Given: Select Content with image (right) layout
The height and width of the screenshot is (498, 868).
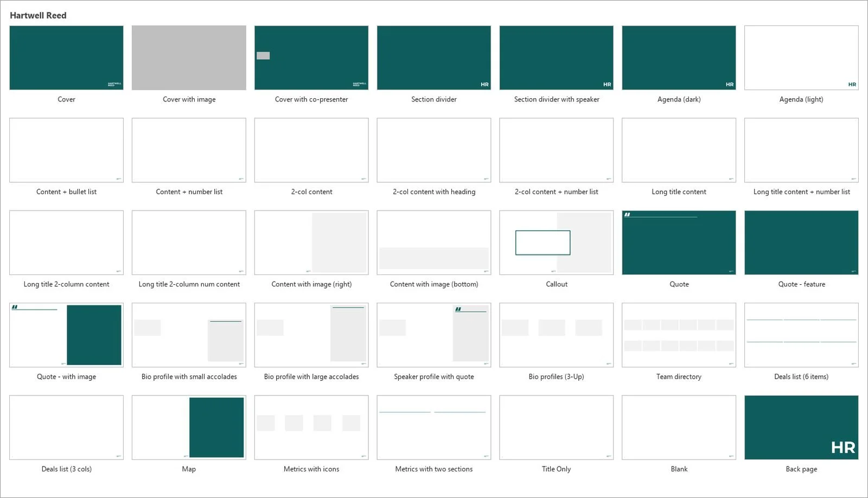Looking at the screenshot, I should (x=311, y=242).
